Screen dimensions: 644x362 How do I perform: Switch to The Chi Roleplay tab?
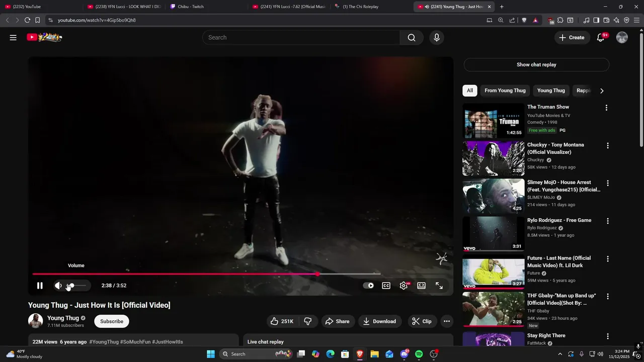pos(372,7)
